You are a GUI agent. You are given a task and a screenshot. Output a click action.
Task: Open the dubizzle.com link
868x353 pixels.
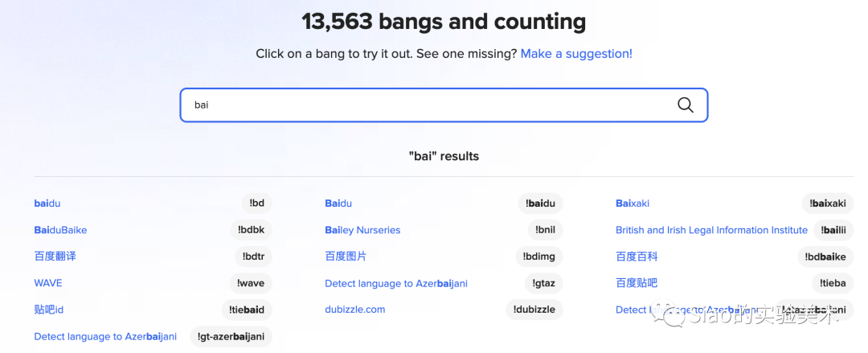pos(355,310)
